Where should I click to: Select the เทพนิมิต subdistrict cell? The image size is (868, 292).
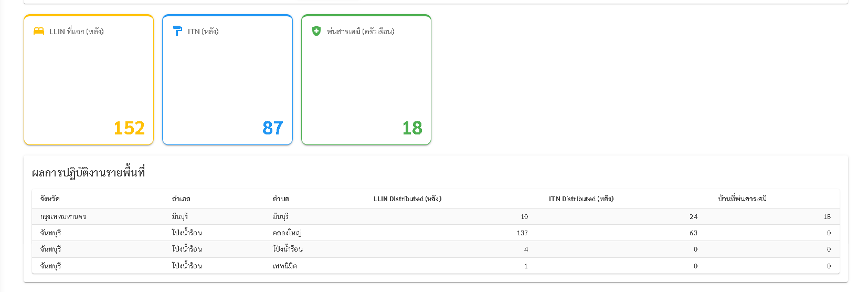pyautogui.click(x=285, y=266)
